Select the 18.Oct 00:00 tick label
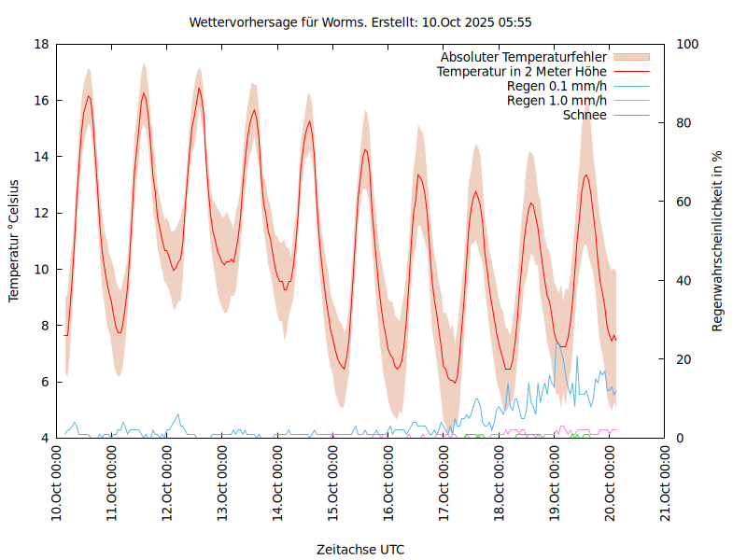 tap(500, 484)
